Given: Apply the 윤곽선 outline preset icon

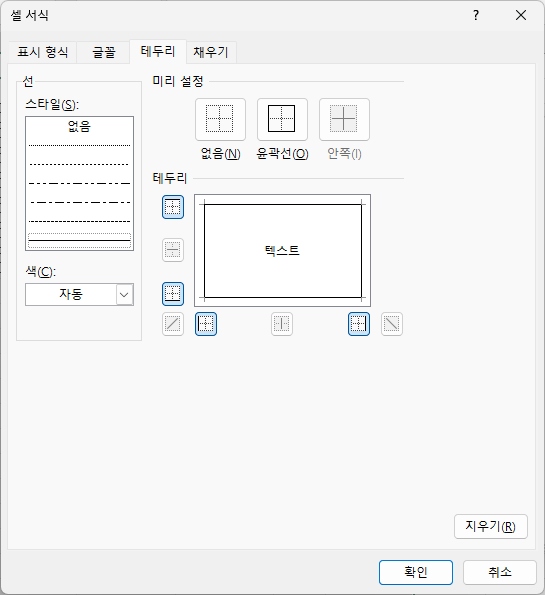Looking at the screenshot, I should [282, 119].
